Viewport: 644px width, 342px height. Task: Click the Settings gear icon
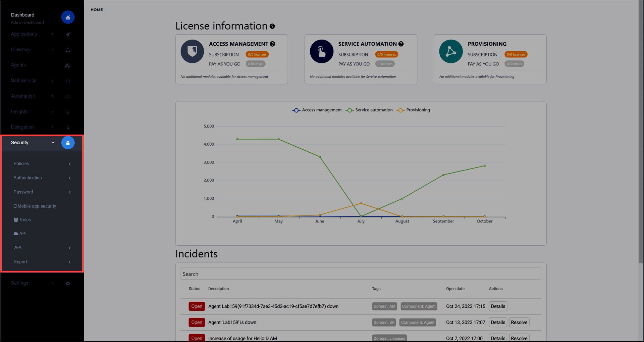(x=68, y=284)
